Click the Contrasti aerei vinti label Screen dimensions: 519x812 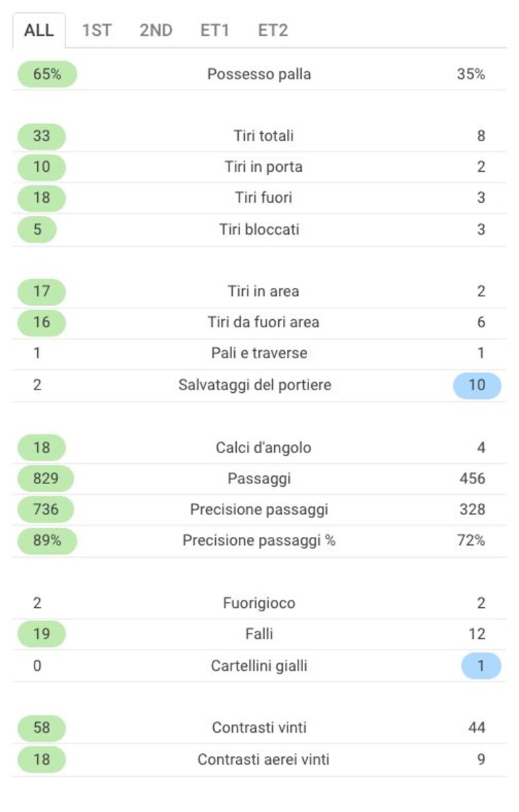point(263,760)
